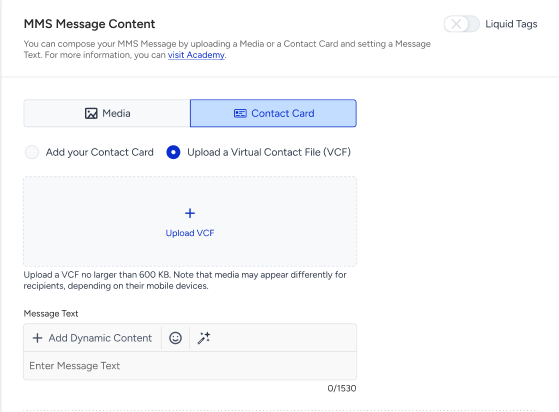Choose the Upload a Virtual Contact File radio button
559x412 pixels.
tap(173, 152)
